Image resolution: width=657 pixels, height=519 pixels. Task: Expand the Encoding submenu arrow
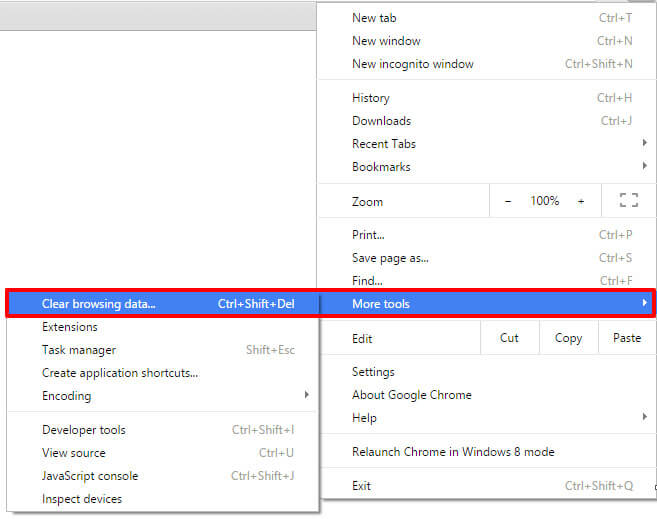[x=307, y=395]
